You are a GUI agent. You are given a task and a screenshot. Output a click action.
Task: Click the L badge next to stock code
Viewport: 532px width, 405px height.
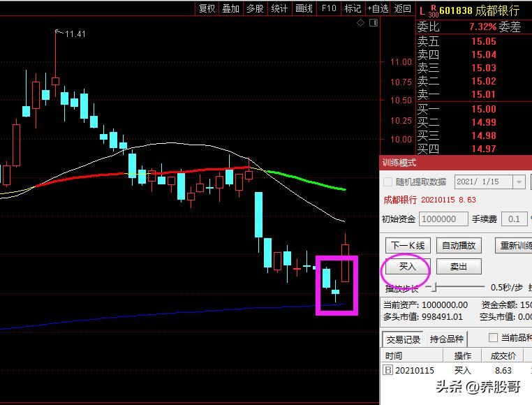[421, 9]
